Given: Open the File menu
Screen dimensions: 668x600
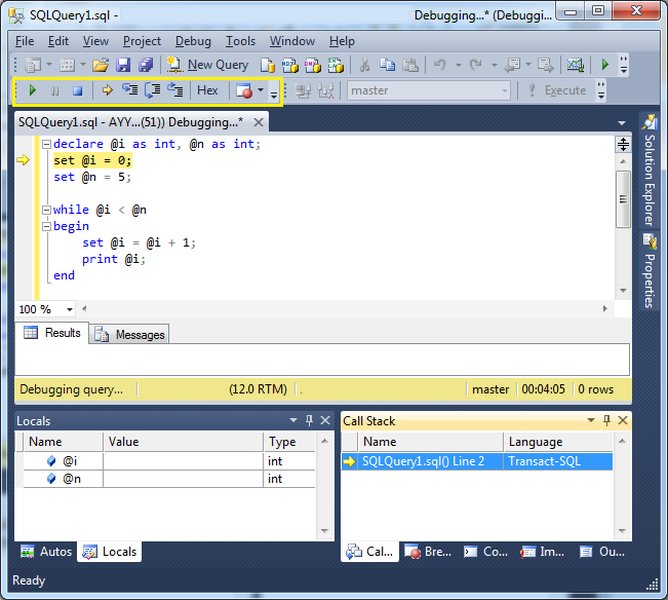Looking at the screenshot, I should click(x=24, y=41).
